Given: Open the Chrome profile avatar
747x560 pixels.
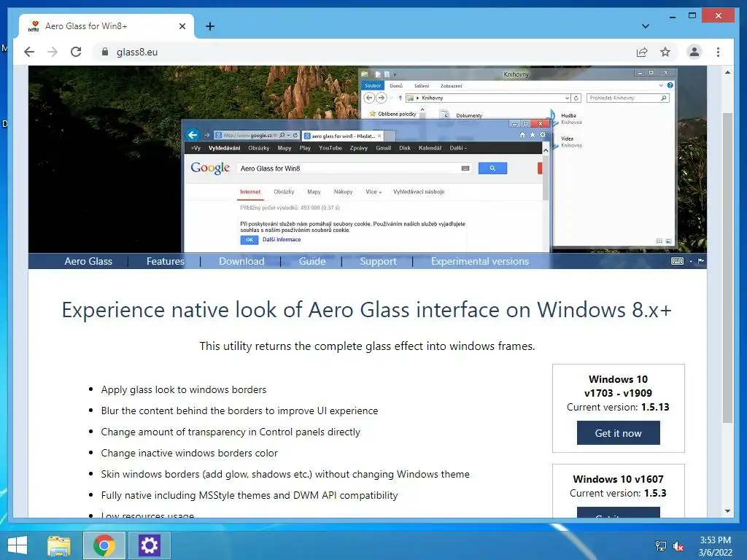Looking at the screenshot, I should [x=694, y=52].
